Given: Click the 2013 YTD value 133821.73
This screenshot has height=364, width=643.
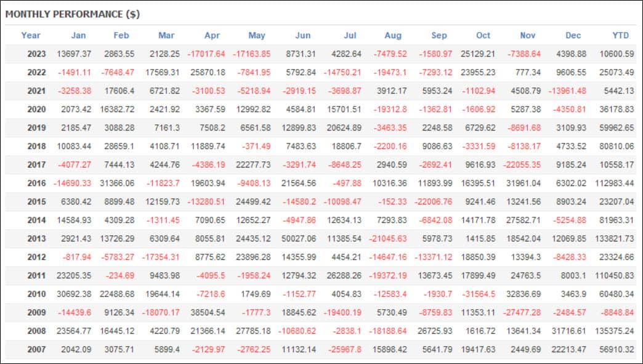Looking at the screenshot, I should point(614,238).
